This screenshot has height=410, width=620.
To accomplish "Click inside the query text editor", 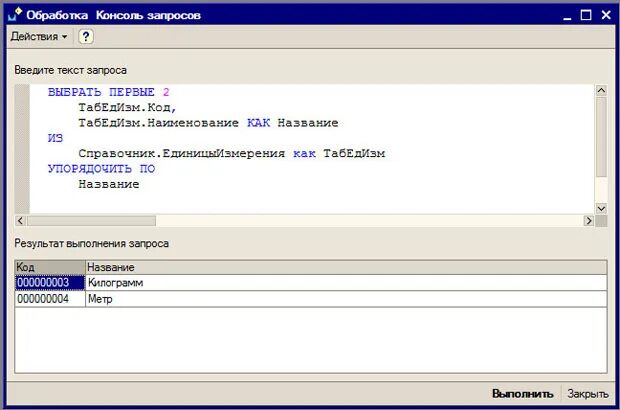I will (x=312, y=149).
